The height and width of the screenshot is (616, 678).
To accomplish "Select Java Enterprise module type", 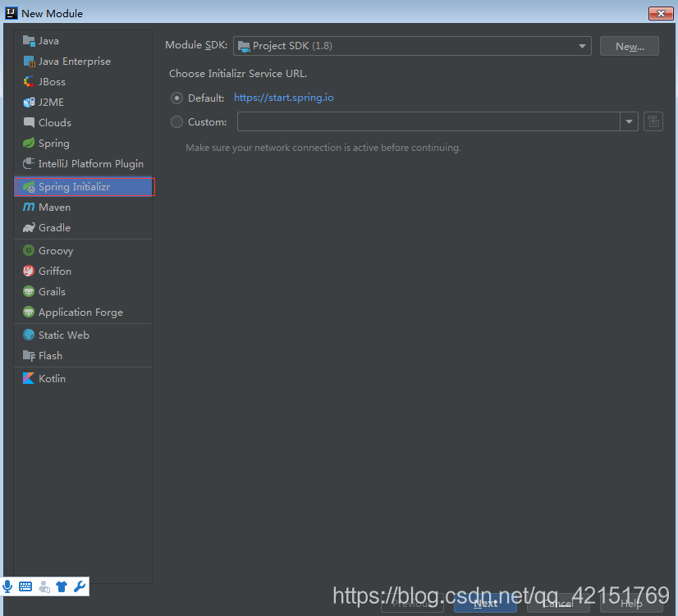I will [x=83, y=62].
